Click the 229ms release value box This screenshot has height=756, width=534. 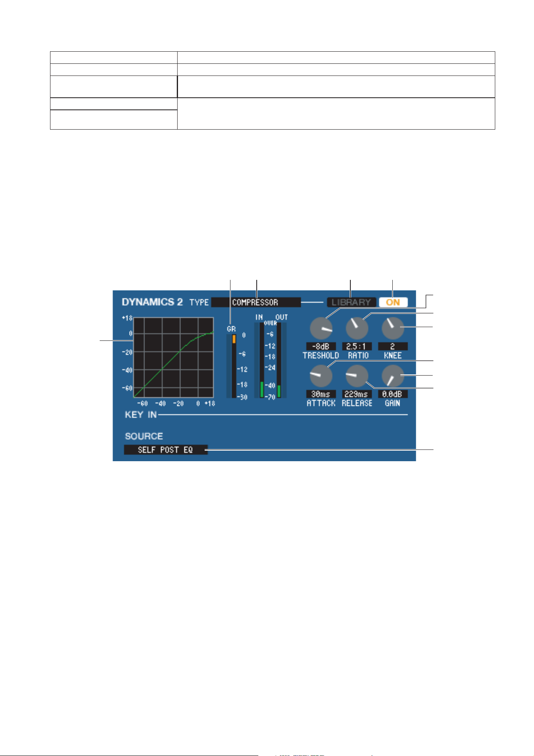tap(357, 394)
